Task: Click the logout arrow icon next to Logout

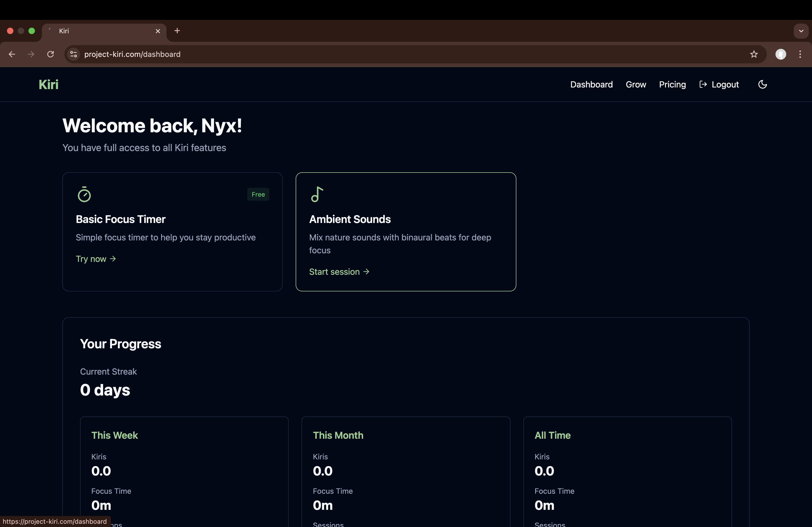Action: coord(704,84)
